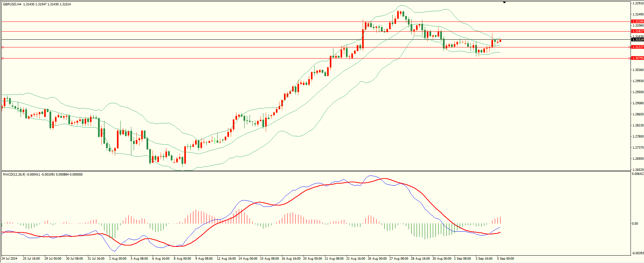Click the 2 Aug 00:00 time label

pyautogui.click(x=118, y=259)
